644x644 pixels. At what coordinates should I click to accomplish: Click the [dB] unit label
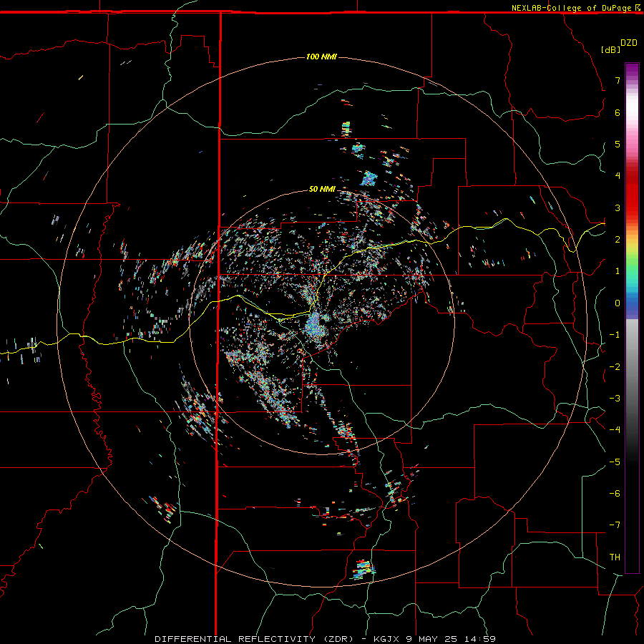coord(610,49)
